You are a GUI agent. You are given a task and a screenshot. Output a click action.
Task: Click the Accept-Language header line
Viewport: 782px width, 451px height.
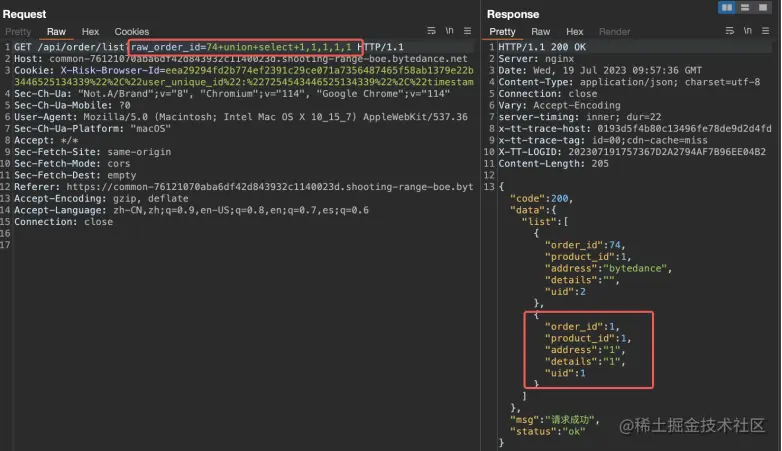tap(192, 210)
